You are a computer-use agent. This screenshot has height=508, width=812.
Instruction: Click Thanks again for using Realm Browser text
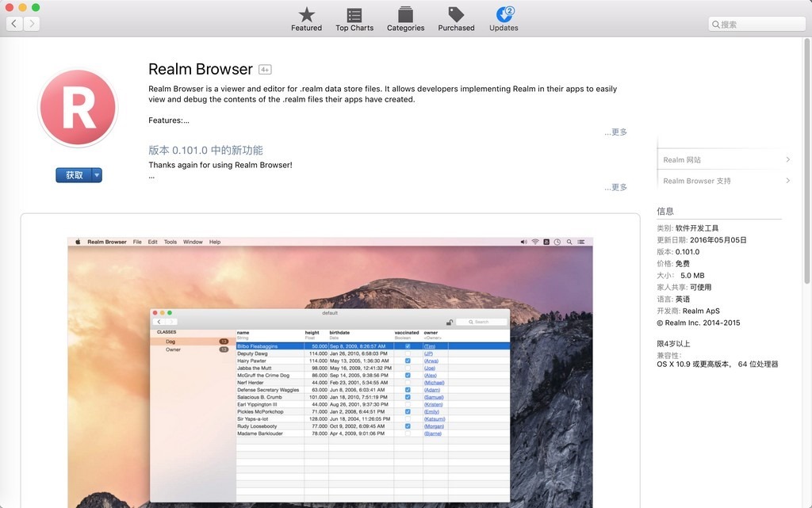[x=220, y=165]
